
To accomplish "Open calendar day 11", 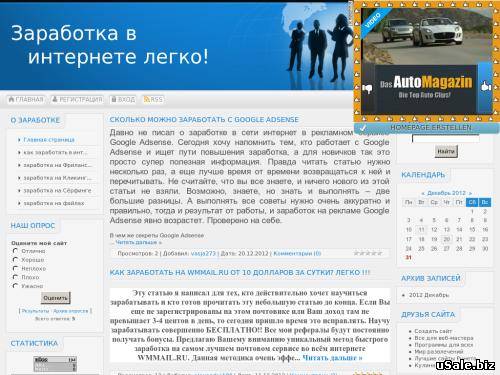I will tap(421, 229).
